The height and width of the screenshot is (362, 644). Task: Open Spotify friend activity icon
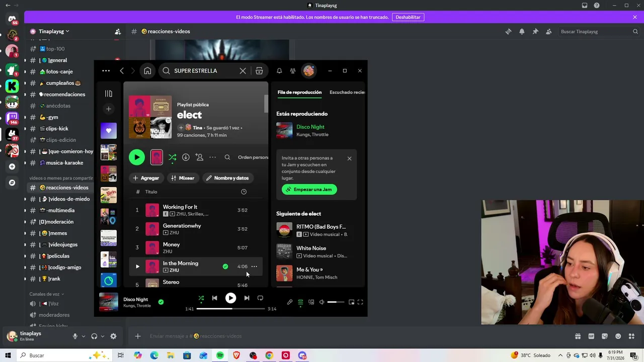click(x=293, y=71)
